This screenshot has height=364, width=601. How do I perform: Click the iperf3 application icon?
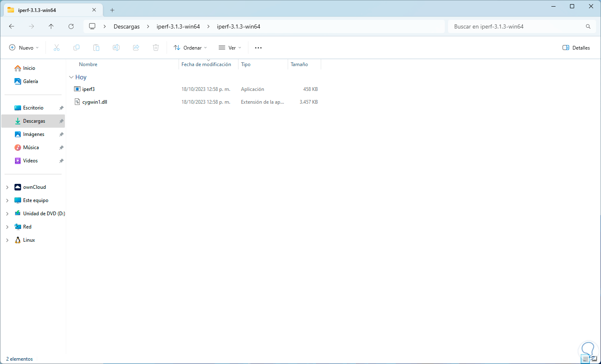77,89
